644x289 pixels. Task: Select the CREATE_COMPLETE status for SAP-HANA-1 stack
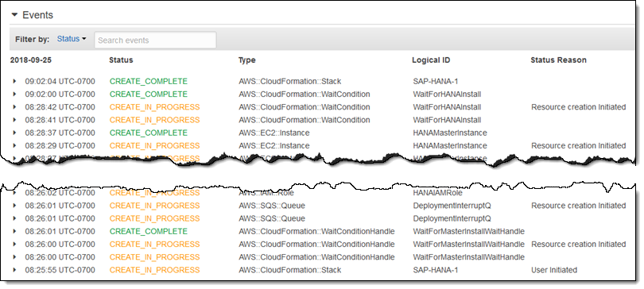click(x=148, y=81)
